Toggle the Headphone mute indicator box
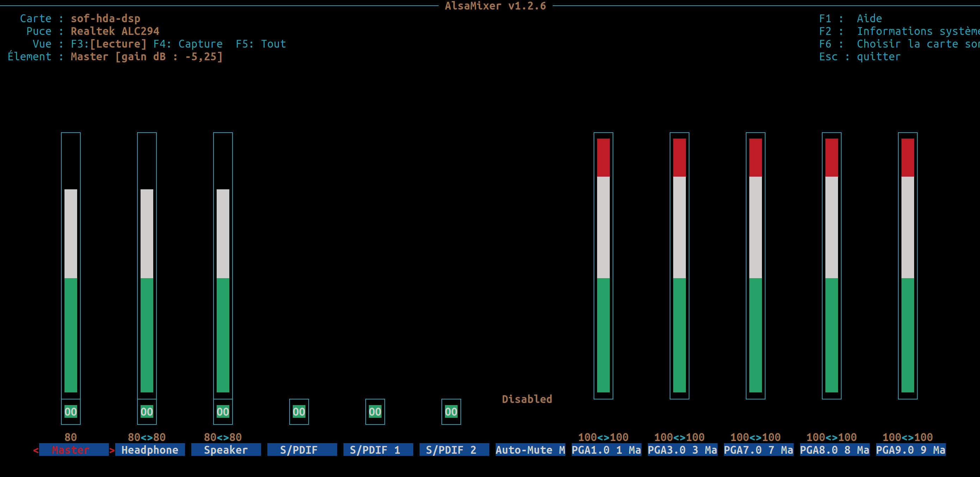Screen dimensions: 980x477 [147, 411]
